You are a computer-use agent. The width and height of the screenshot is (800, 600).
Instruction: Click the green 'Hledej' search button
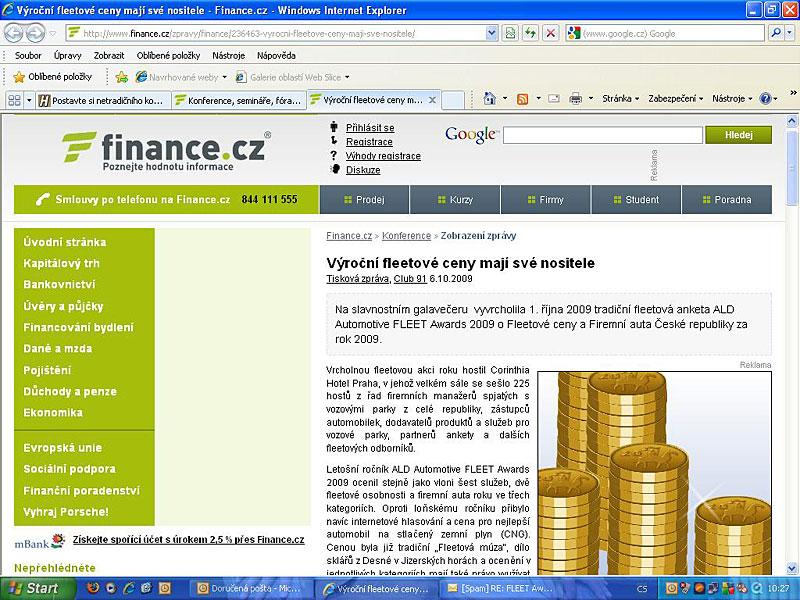click(738, 135)
